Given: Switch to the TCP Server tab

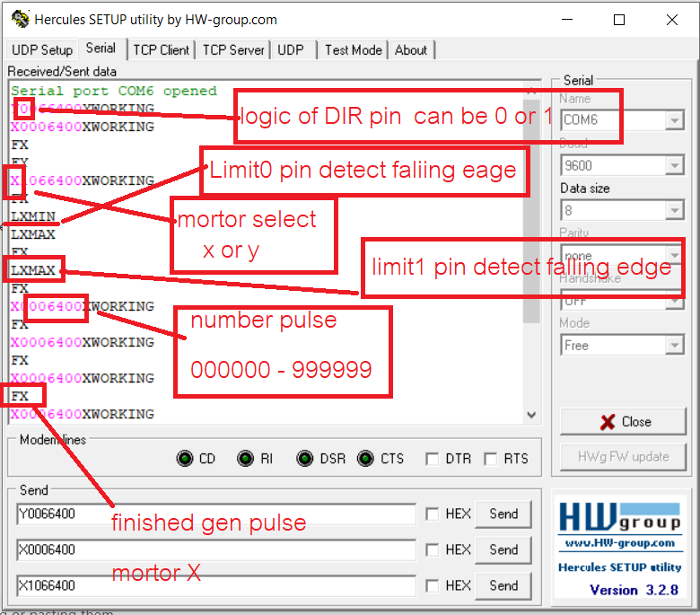Looking at the screenshot, I should pyautogui.click(x=233, y=49).
